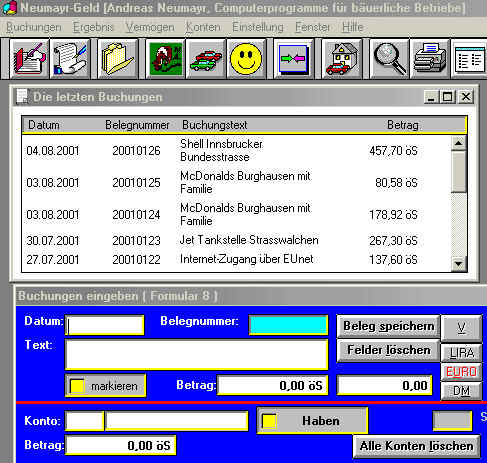Viewport: 487px width, 463px height.
Task: Click the Betrag column header
Action: pyautogui.click(x=403, y=125)
